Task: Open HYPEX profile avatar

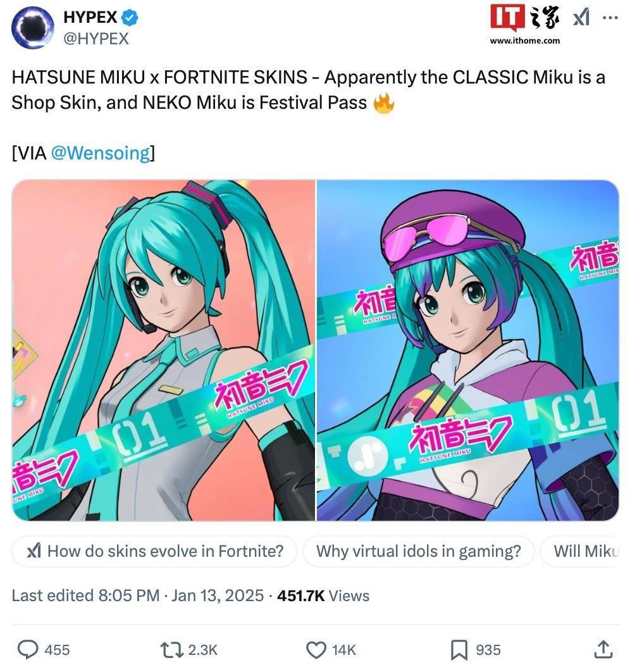Action: (32, 28)
